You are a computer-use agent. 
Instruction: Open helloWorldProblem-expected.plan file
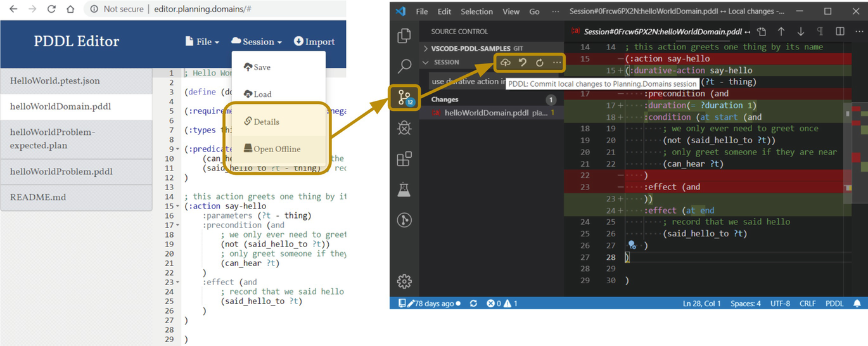tap(76, 139)
